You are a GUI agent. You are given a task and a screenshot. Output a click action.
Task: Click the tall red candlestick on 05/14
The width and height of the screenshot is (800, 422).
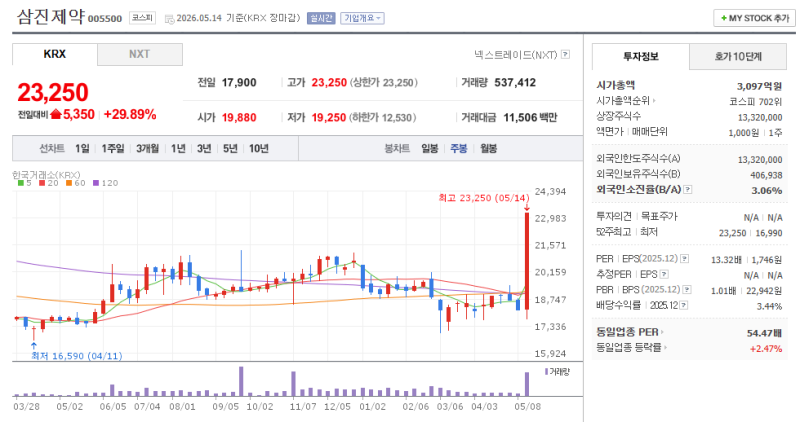[527, 261]
